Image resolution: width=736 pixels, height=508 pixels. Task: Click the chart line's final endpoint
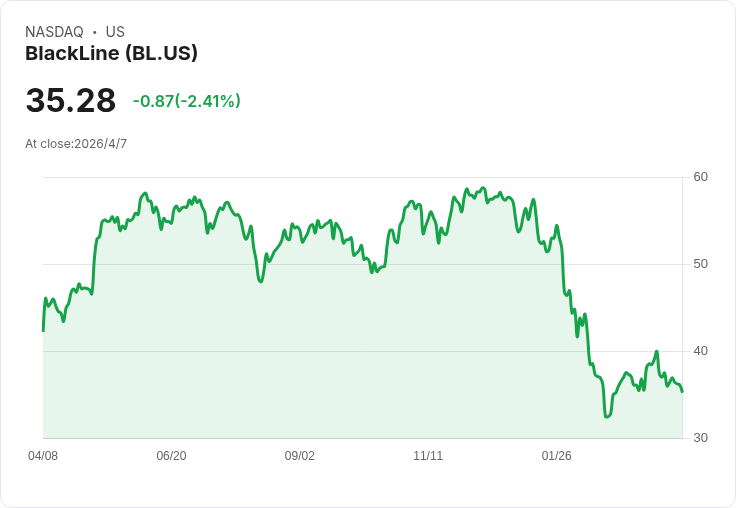point(682,392)
